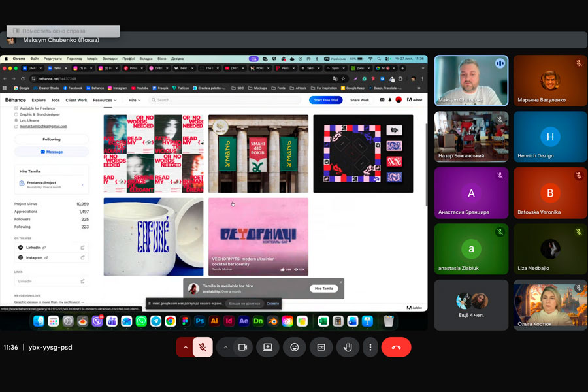The height and width of the screenshot is (392, 588).
Task: Bookmark the page with the star icon
Action: coord(343,79)
